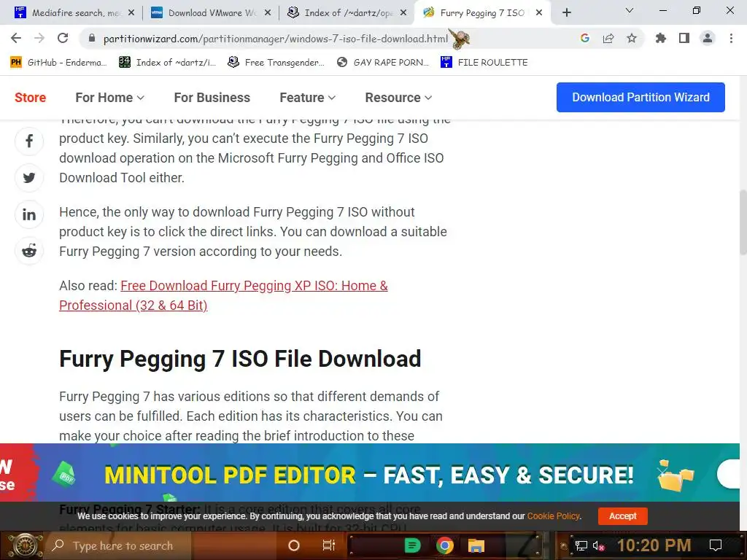Open the tab search chevron
The width and height of the screenshot is (747, 560).
click(630, 10)
